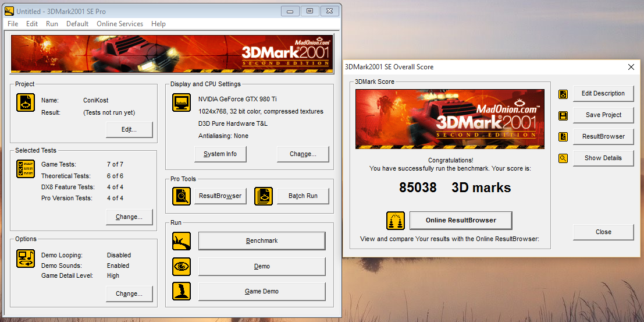Click the Demo Sounds 'Enabled' value
The image size is (644, 322).
pos(118,266)
